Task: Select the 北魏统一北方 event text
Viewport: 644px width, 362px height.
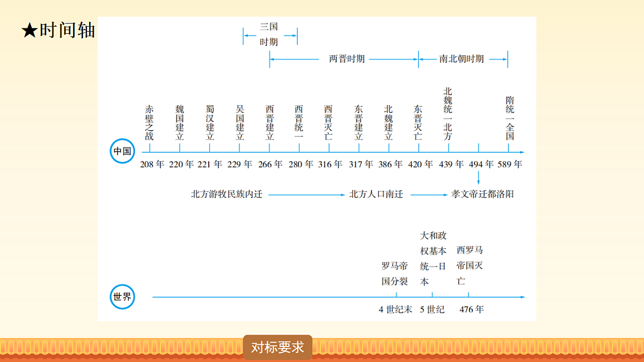Action: tap(448, 114)
